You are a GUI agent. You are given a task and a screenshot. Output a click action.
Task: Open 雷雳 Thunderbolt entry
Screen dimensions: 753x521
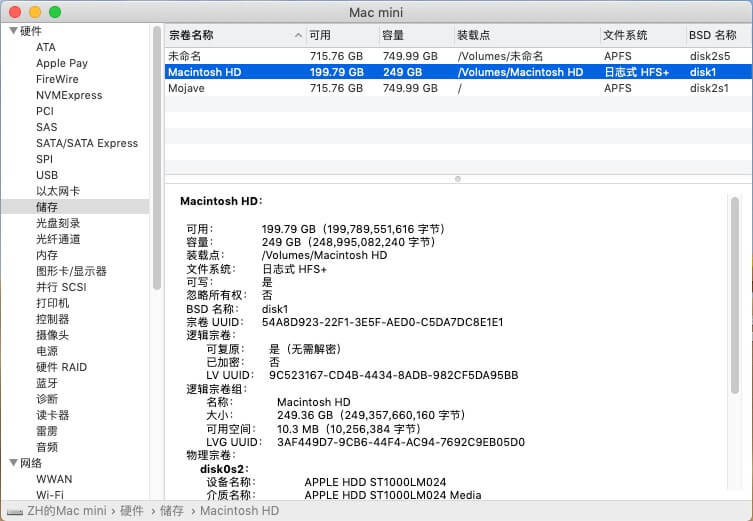coord(47,431)
